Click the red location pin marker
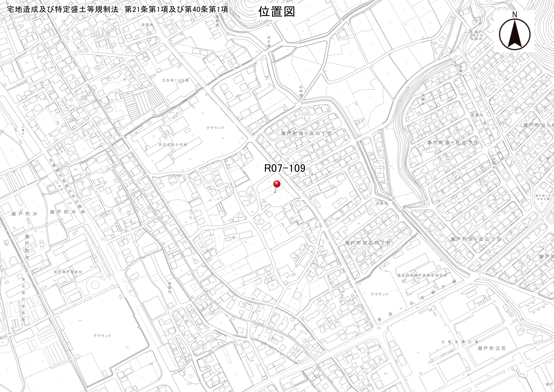This screenshot has height=392, width=554. coord(277,184)
